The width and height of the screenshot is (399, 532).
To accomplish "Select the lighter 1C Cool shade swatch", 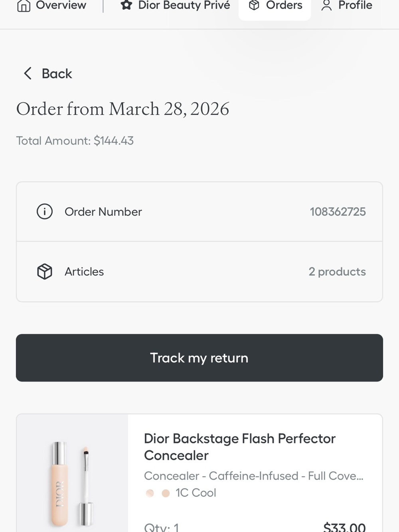I will coord(150,493).
